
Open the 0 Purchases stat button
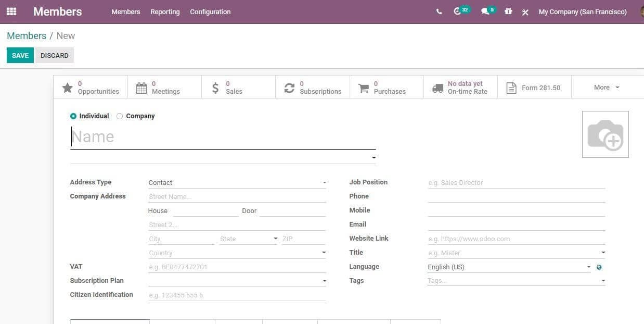387,88
